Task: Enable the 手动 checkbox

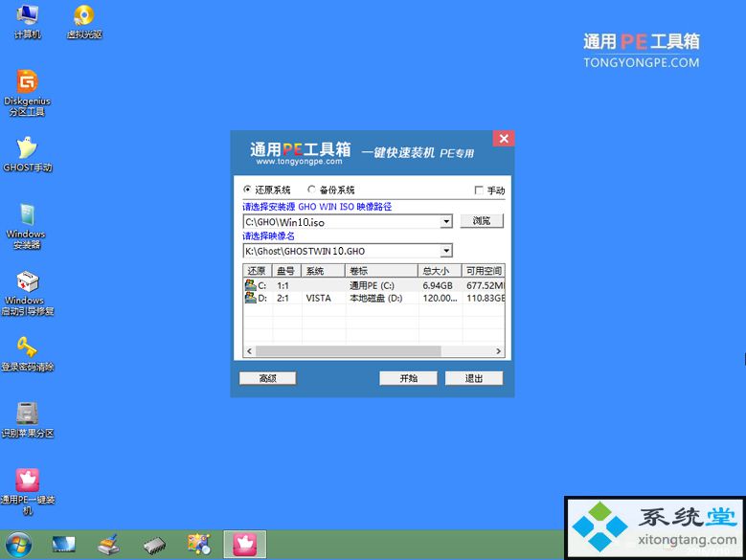Action: point(479,190)
